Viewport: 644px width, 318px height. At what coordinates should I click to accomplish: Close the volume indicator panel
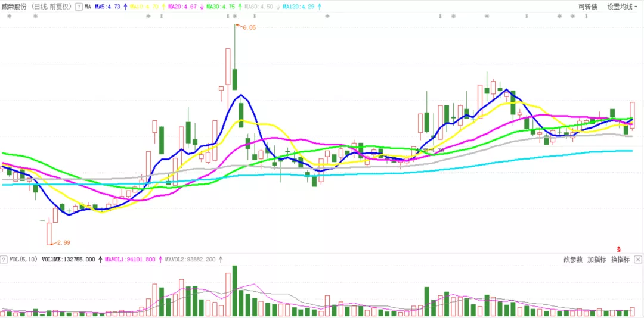tap(638, 259)
